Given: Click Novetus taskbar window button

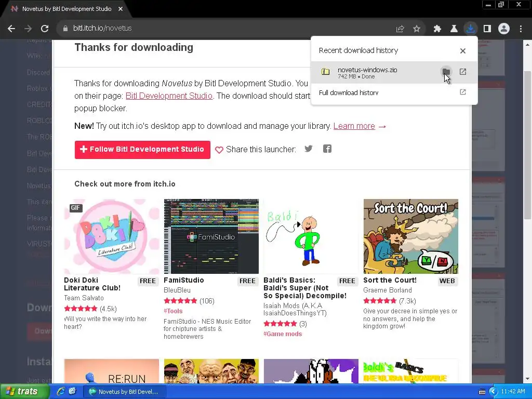Looking at the screenshot, I should pos(124,392).
